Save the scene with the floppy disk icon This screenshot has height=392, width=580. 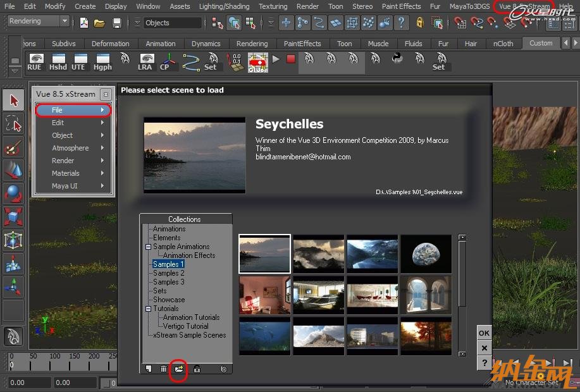(x=117, y=23)
